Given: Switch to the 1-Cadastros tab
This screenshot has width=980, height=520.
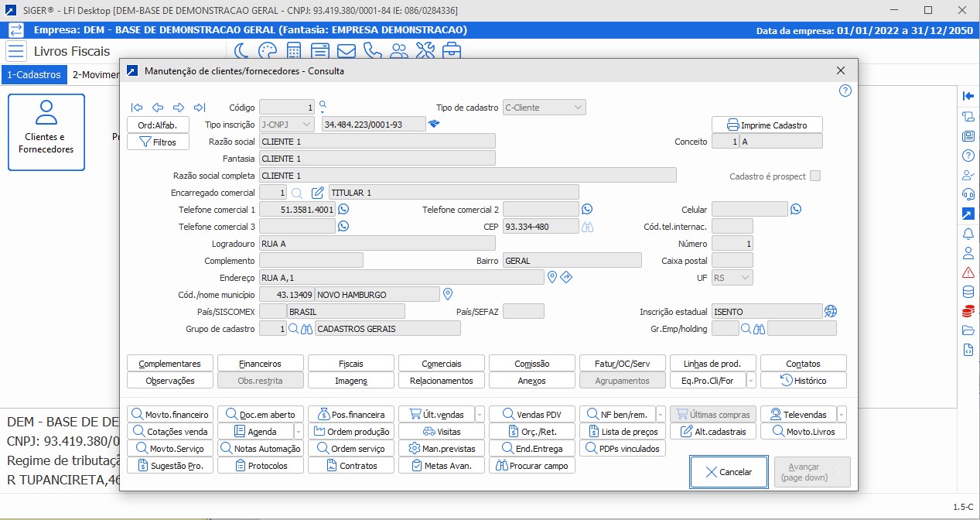Looking at the screenshot, I should [x=34, y=75].
